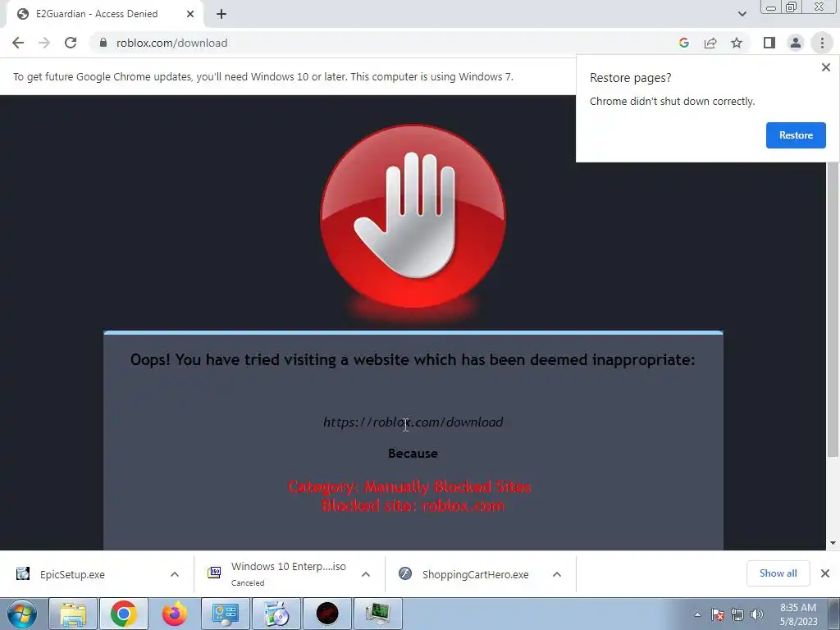Open the Windows Start menu
This screenshot has height=630, width=840.
22,614
